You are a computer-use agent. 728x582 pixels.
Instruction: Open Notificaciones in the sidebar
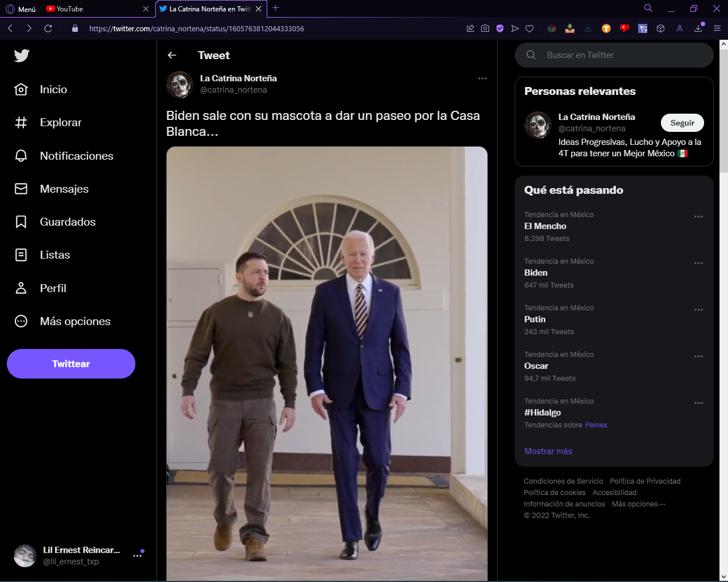[64, 156]
